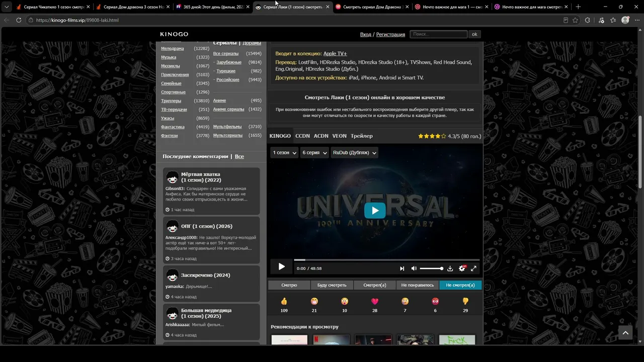React with the surprised emoji showing 10
Image resolution: width=644 pixels, height=362 pixels.
(344, 301)
